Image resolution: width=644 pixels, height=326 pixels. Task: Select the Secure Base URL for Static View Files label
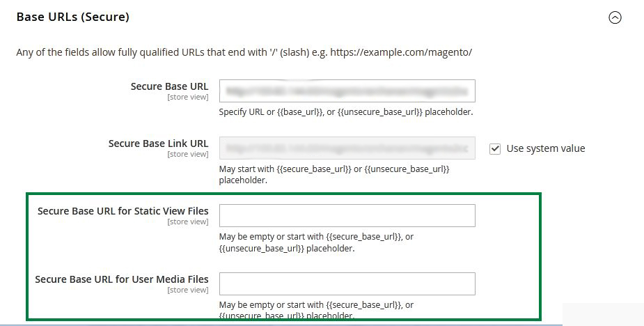123,211
